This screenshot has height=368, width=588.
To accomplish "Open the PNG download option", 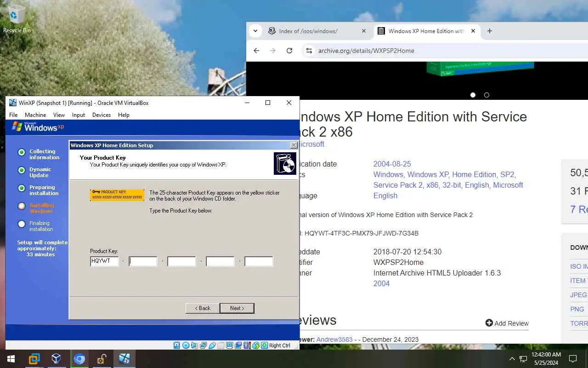I will 577,309.
